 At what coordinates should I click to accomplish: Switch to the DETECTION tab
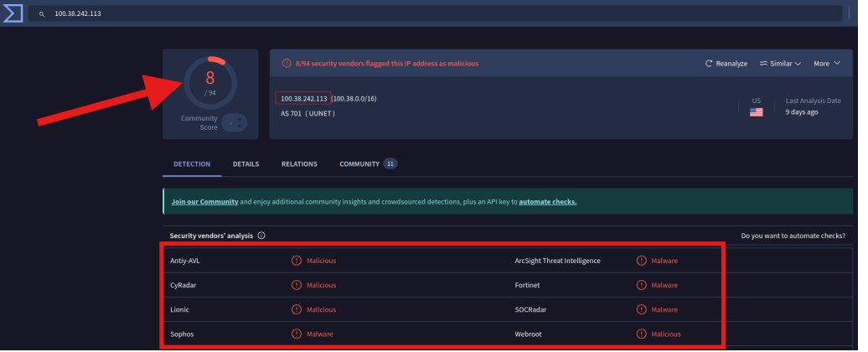[192, 164]
